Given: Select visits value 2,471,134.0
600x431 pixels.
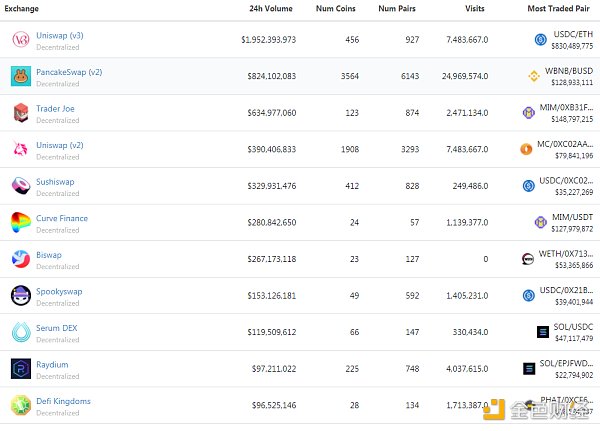Looking at the screenshot, I should tap(467, 113).
